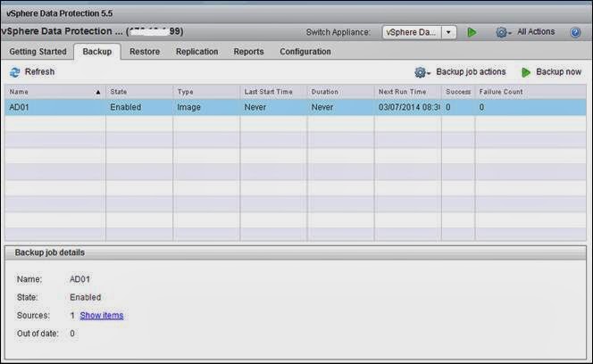
Task: Click the All Actions label
Action: (536, 32)
